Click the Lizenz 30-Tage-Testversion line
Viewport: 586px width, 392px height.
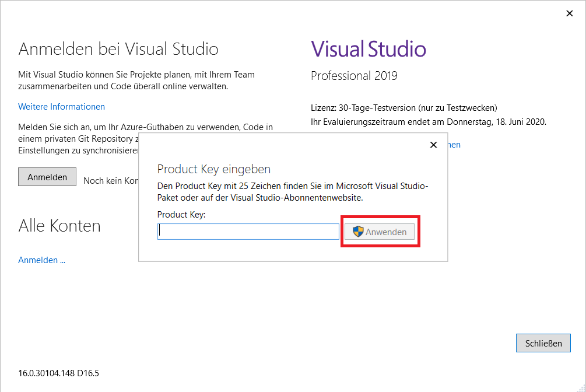404,108
